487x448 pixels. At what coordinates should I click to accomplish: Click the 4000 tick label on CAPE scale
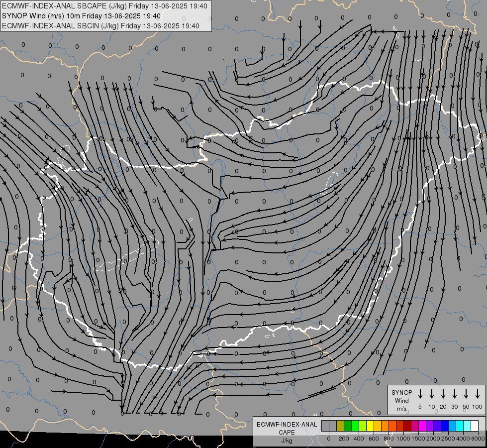(x=463, y=439)
